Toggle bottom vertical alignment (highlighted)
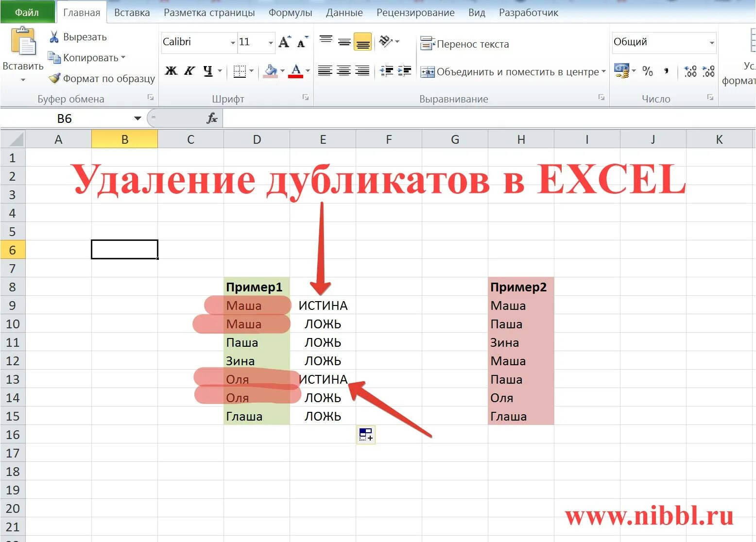 click(x=363, y=42)
